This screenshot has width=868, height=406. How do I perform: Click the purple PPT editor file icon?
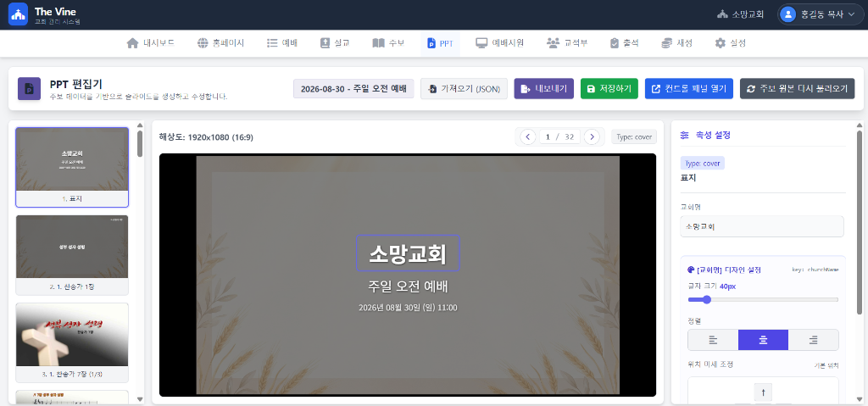pyautogui.click(x=30, y=89)
